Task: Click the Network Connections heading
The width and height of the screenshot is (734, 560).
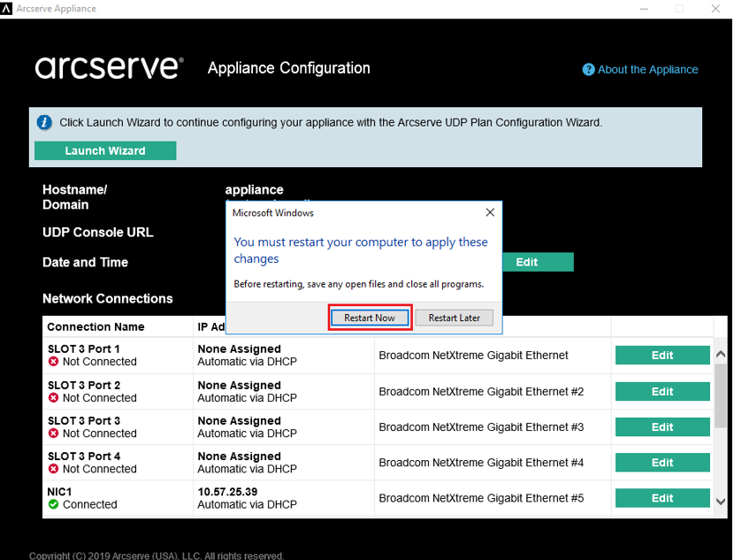Action: pos(108,299)
